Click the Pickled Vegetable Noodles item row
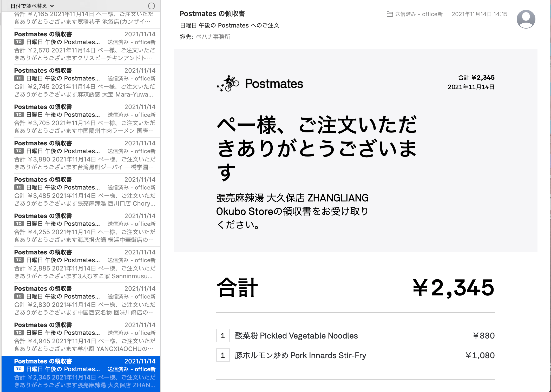 click(x=355, y=336)
